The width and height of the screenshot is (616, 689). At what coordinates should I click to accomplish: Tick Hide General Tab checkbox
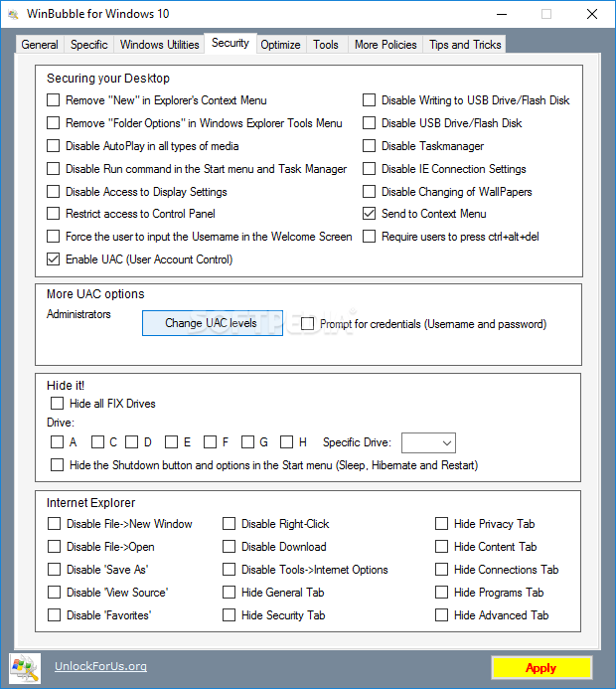click(229, 593)
